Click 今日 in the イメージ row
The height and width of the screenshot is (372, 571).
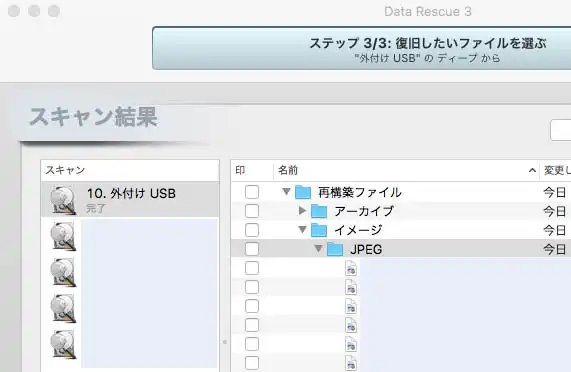tap(555, 230)
